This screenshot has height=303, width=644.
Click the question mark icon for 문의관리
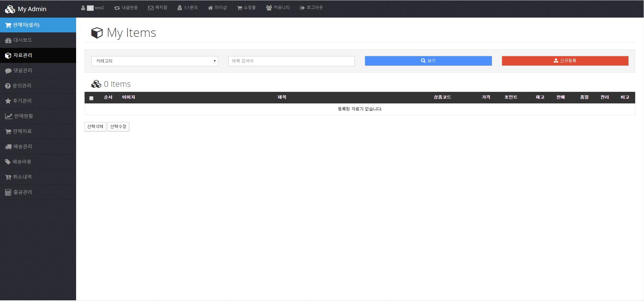pyautogui.click(x=8, y=86)
